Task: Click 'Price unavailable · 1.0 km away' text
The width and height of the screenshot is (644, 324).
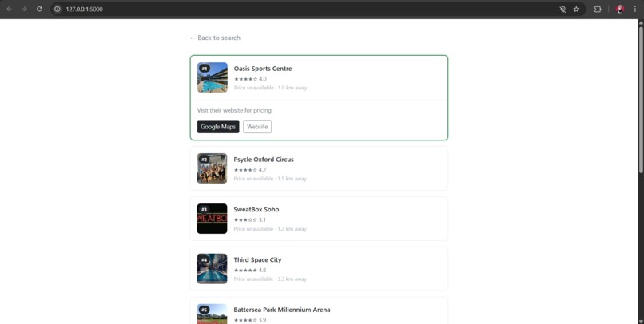Action: click(x=270, y=88)
